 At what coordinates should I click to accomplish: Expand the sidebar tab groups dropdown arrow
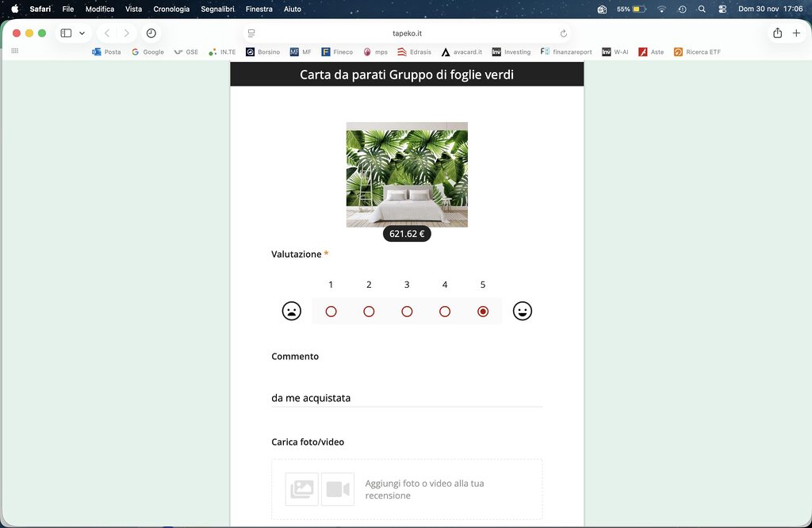tap(82, 33)
